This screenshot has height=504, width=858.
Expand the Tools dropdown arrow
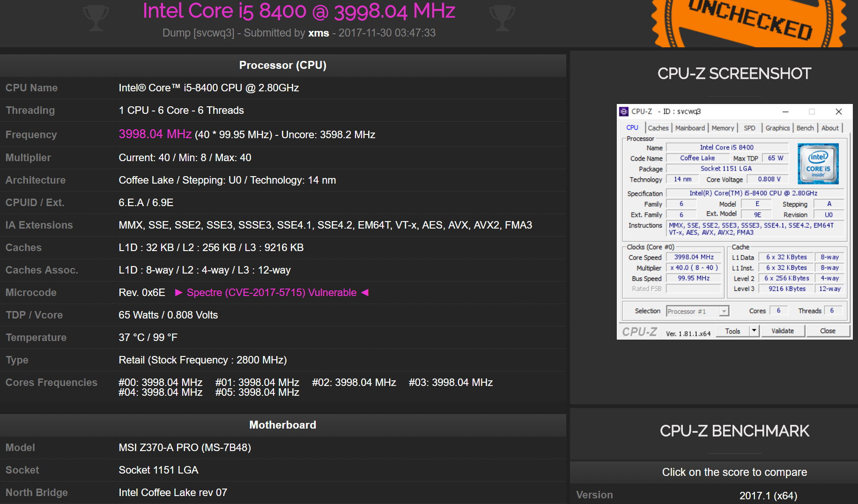click(754, 331)
